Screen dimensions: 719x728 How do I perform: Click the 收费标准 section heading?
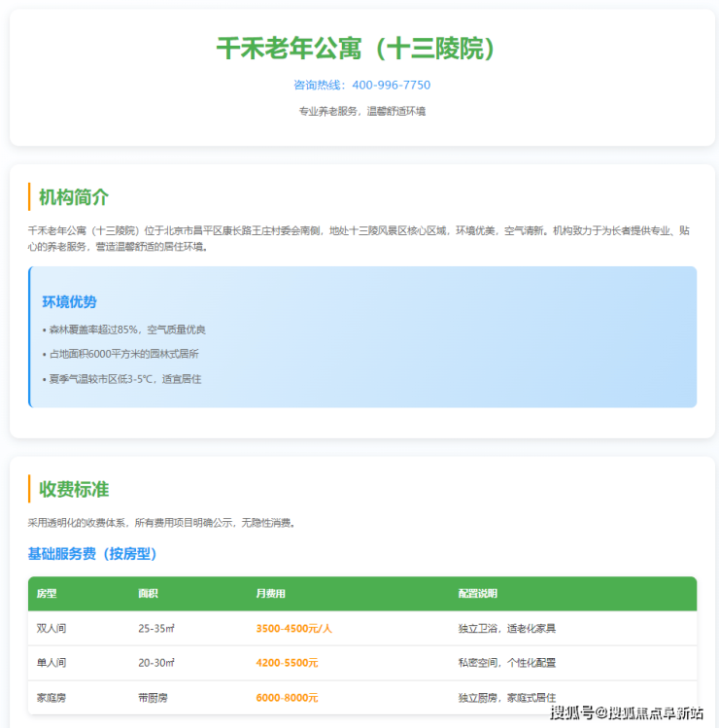[x=74, y=489]
